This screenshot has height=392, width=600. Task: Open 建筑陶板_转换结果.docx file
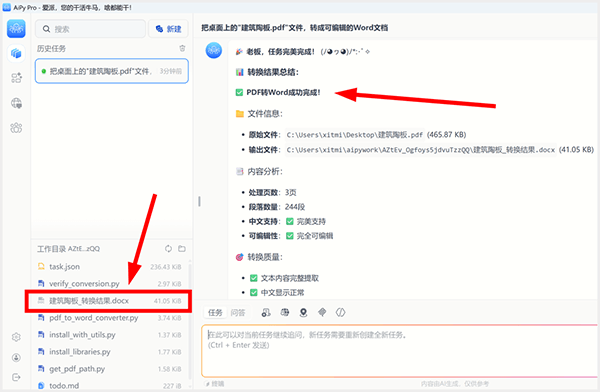(x=109, y=301)
